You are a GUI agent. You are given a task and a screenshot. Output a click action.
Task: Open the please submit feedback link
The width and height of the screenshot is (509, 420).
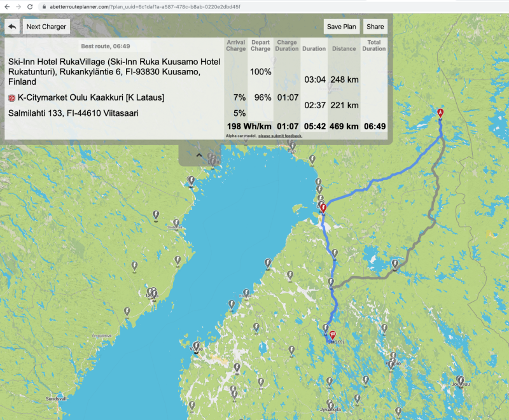tap(280, 136)
